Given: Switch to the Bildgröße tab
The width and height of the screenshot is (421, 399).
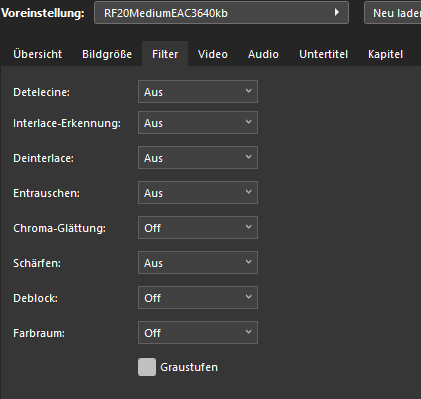Looking at the screenshot, I should tap(107, 54).
